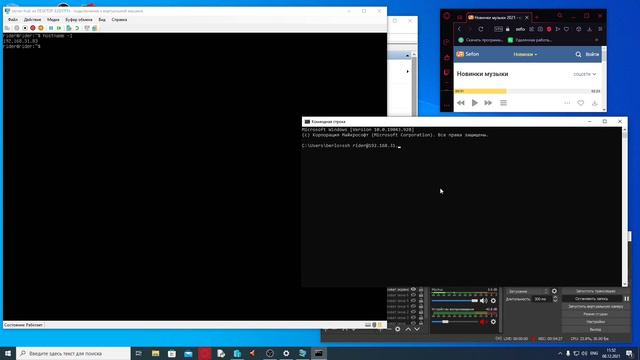Viewport: 640px width, 360px height.
Task: Open a new browser tab with plus
Action: coord(537,17)
